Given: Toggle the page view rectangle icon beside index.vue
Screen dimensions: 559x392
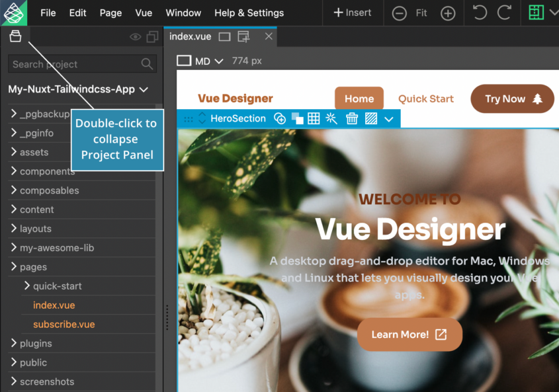Looking at the screenshot, I should coord(224,37).
